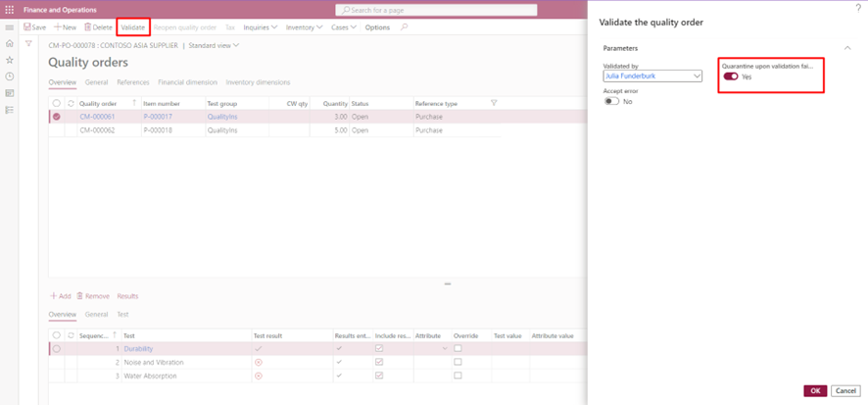Open the QualityIns test group link
Image resolution: width=868 pixels, height=405 pixels.
tap(222, 117)
